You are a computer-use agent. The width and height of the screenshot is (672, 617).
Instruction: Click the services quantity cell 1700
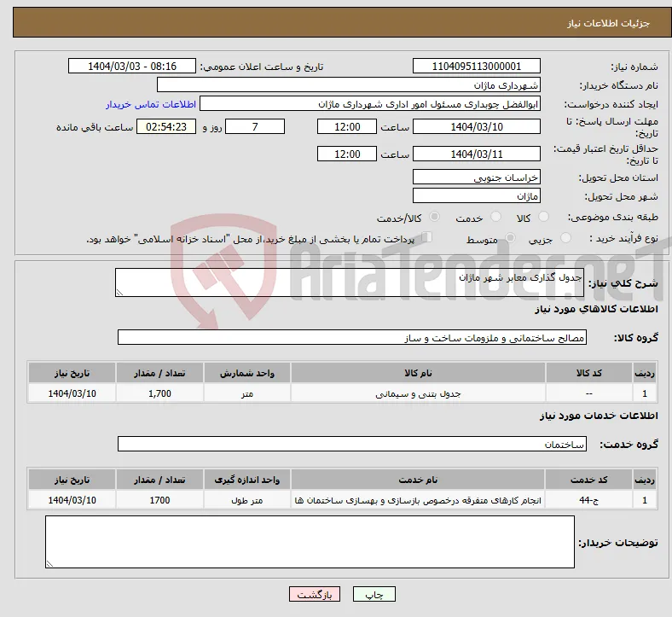(159, 500)
